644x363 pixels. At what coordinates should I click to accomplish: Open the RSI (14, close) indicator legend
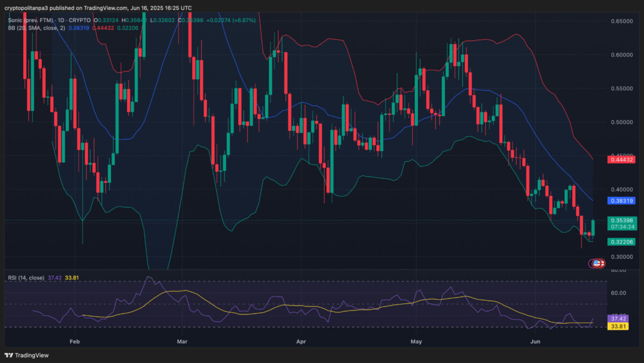[x=26, y=278]
